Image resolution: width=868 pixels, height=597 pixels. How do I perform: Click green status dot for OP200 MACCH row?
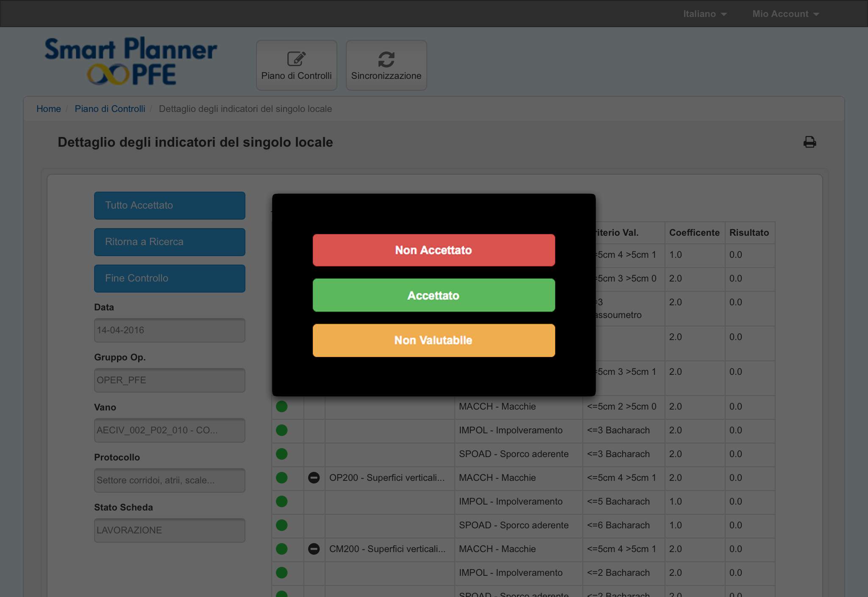click(x=282, y=478)
